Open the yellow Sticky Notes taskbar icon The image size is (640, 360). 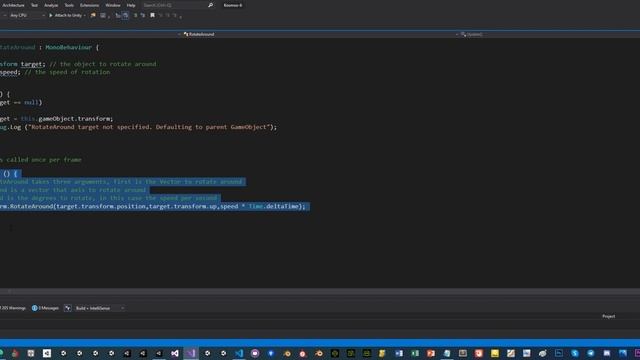coord(495,353)
